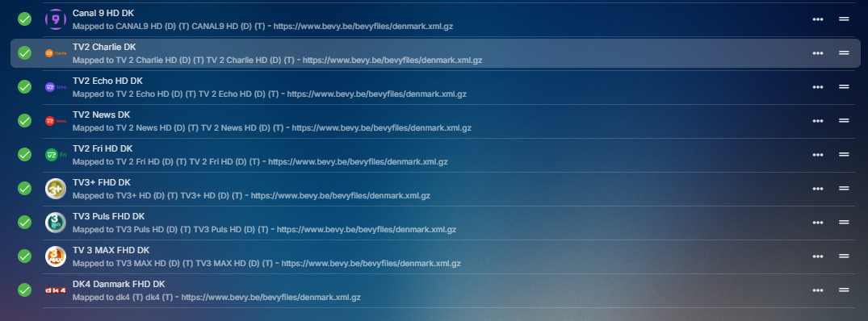Screen dimensions: 868x321
Task: Open the three-dot menu for Canal 9 HD DK
Action: [818, 19]
